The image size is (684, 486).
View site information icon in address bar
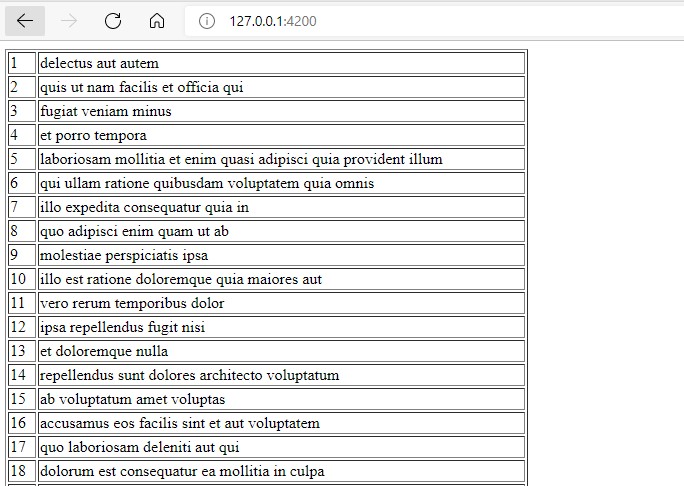coord(207,20)
